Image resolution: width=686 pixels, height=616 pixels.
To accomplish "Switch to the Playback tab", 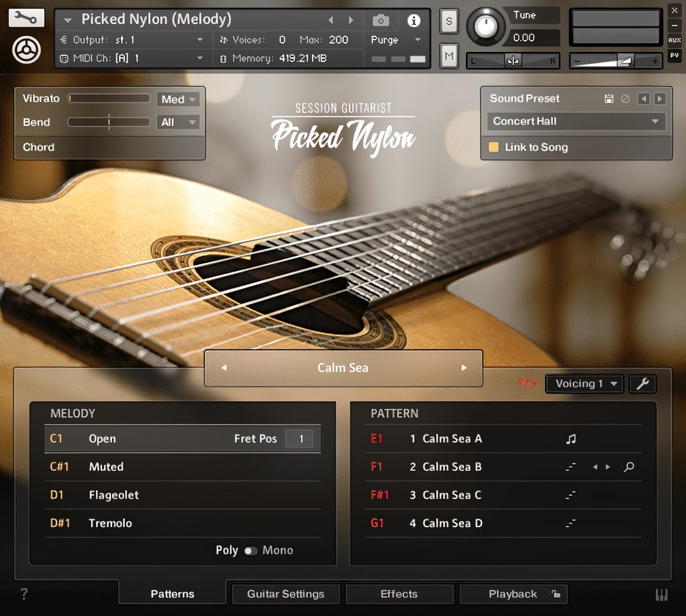I will 513,594.
